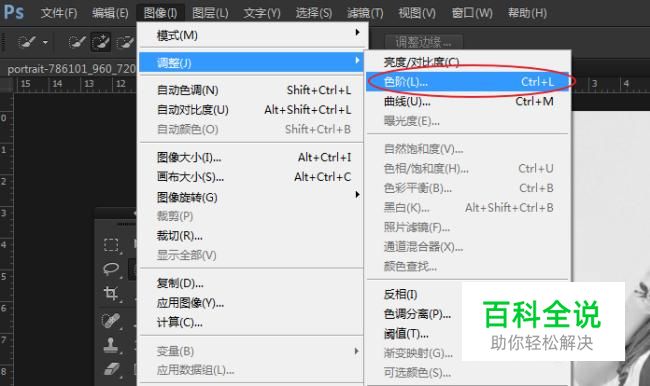Choose 自动色调(N) from the menu
650x386 pixels.
pos(251,90)
